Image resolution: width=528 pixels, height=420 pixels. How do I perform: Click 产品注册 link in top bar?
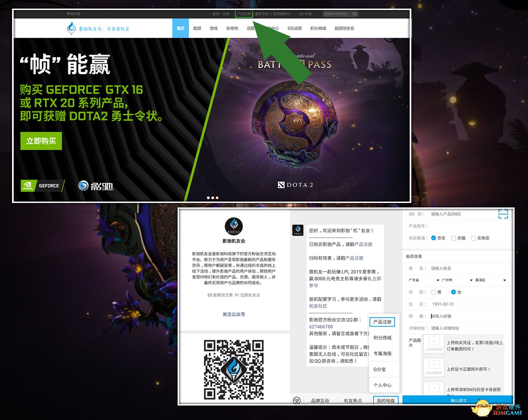244,14
